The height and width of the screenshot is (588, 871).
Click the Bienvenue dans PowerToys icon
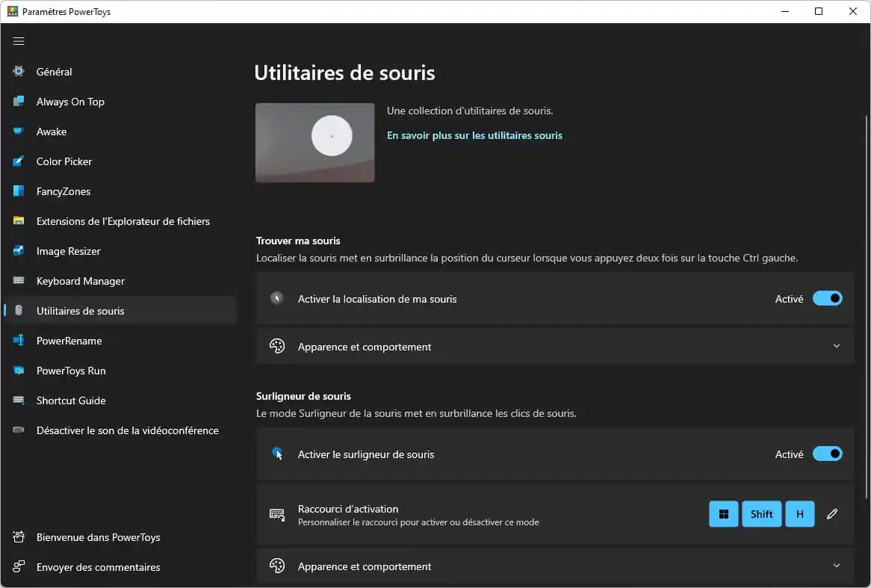coord(19,537)
